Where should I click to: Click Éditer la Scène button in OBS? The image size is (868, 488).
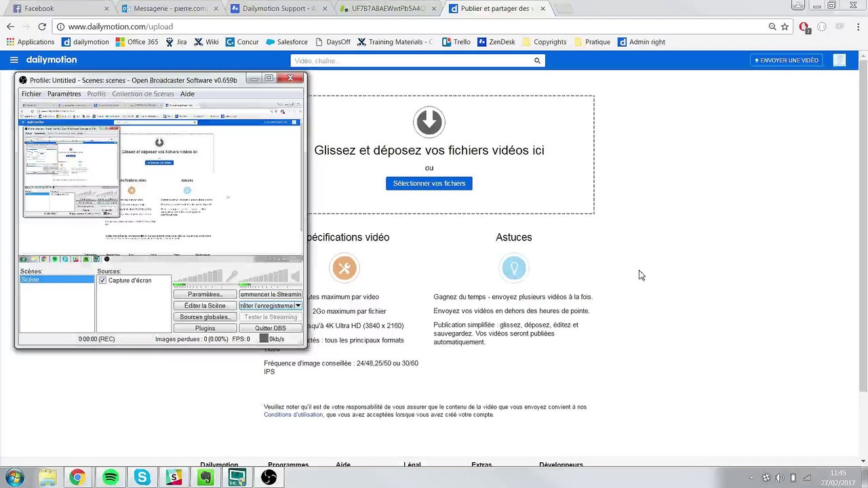point(205,306)
